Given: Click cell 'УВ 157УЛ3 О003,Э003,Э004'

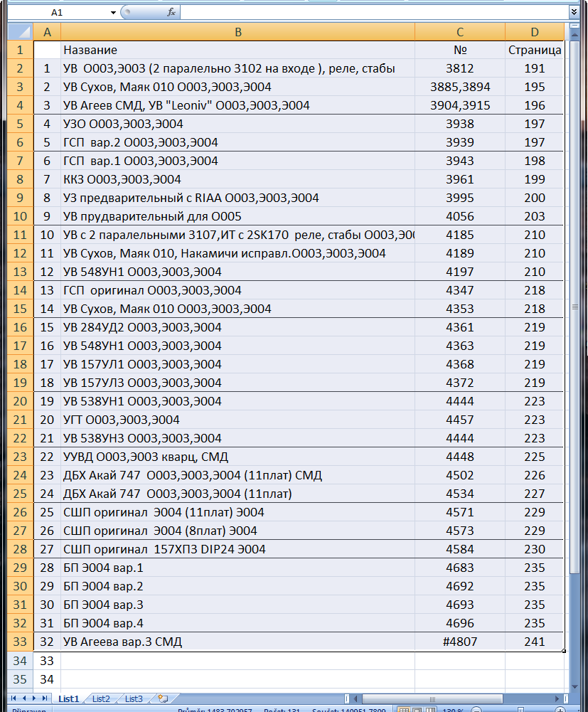Looking at the screenshot, I should (238, 383).
